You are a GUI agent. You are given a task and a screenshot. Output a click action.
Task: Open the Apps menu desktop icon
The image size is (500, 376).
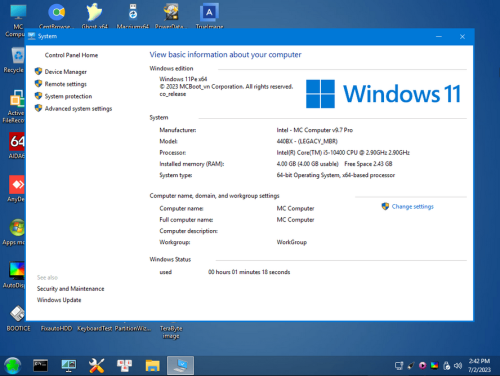(16, 232)
